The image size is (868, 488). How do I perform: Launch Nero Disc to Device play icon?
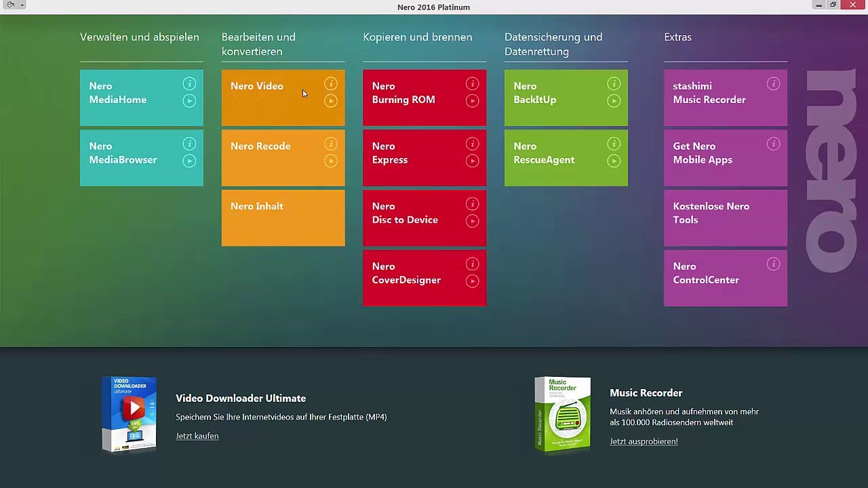pos(473,221)
